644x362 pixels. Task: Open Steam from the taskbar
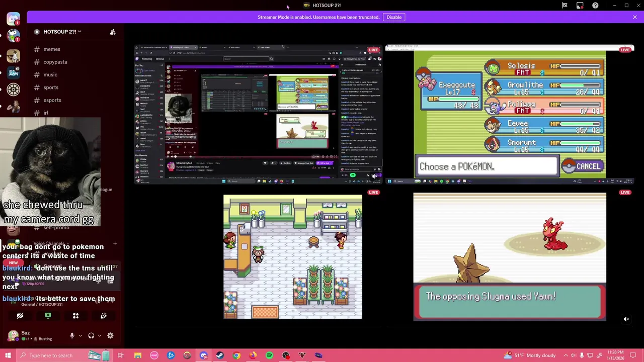point(220,355)
